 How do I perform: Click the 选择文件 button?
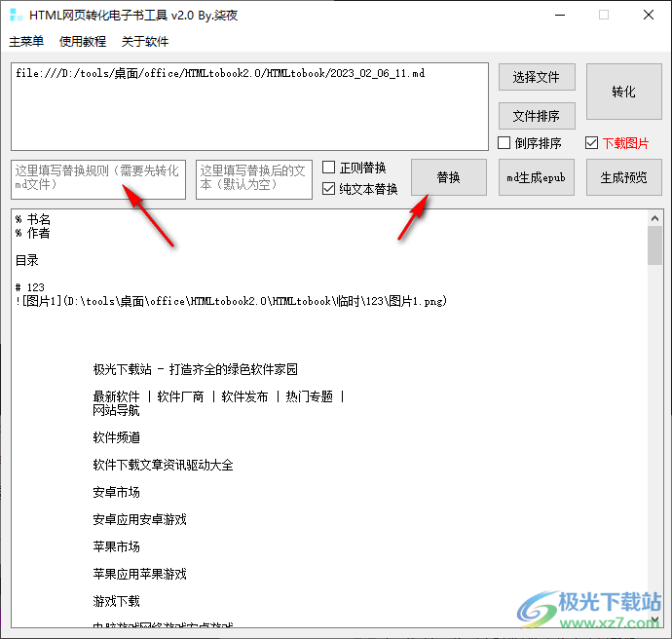point(537,77)
